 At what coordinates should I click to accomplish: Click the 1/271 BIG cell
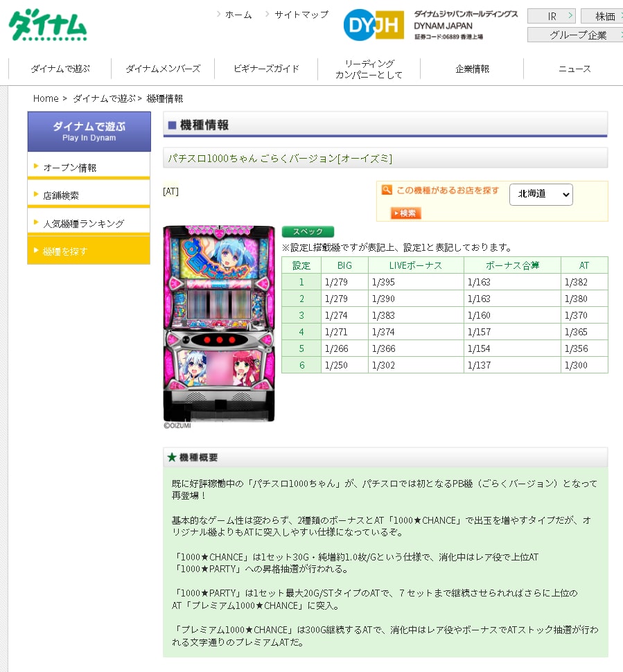click(344, 332)
